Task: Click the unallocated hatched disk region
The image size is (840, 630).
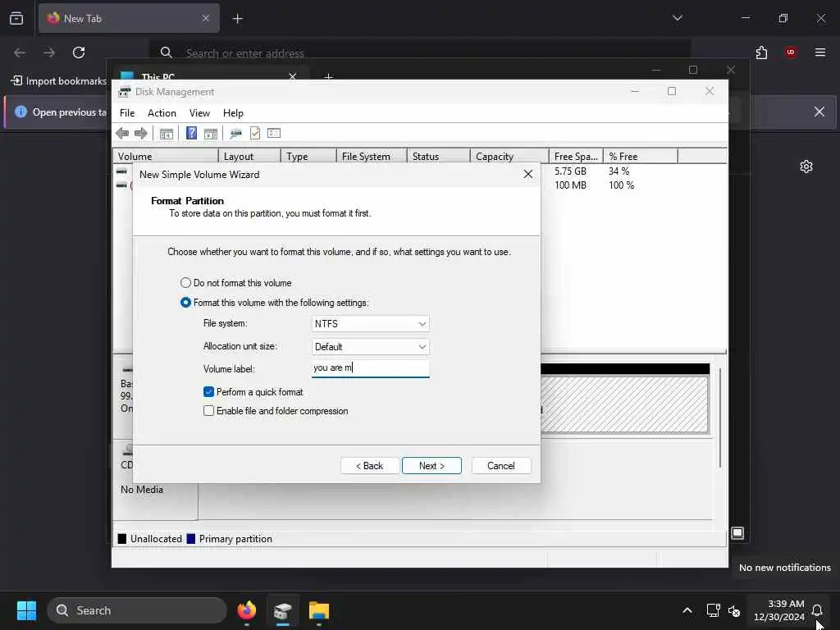Action: point(624,404)
